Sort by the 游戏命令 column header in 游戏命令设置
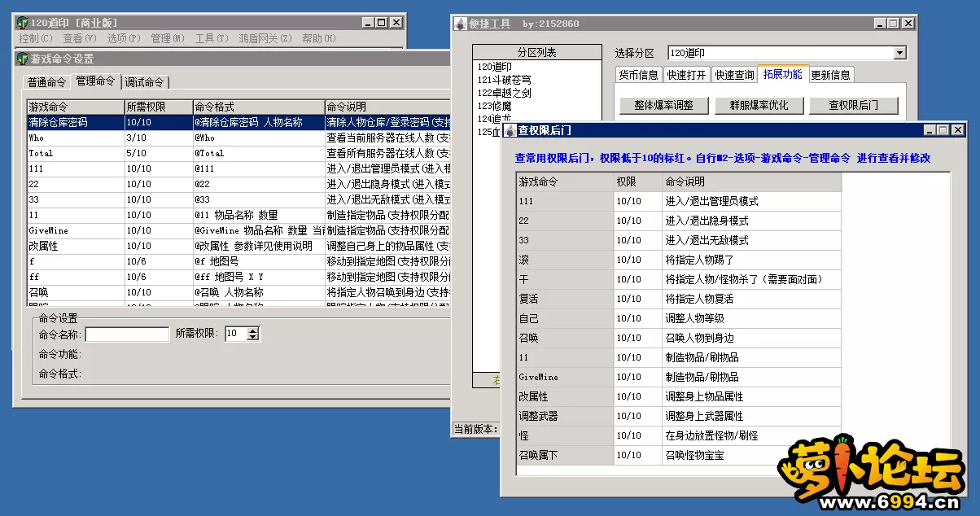 [x=75, y=107]
